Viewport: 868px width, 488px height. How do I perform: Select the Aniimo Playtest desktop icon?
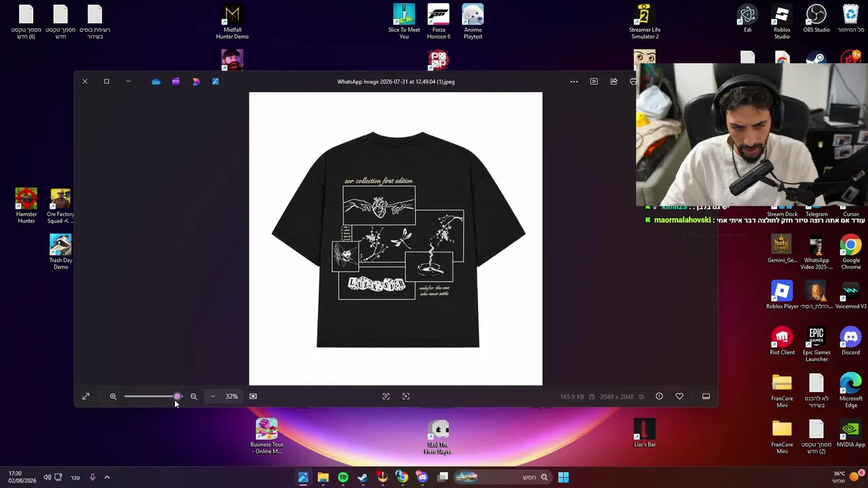pos(473,22)
